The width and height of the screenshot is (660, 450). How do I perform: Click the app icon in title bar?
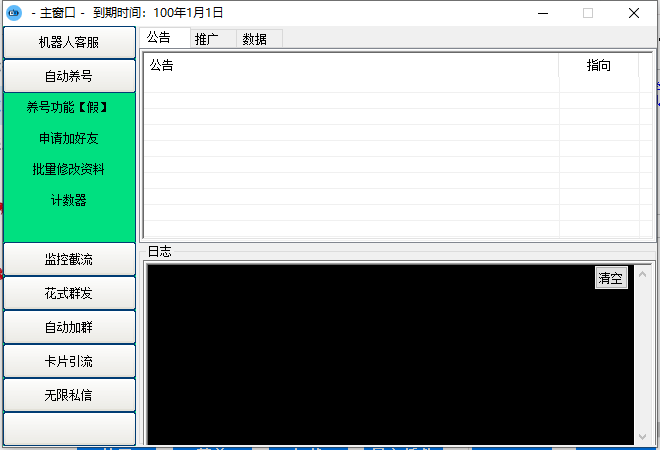13,13
